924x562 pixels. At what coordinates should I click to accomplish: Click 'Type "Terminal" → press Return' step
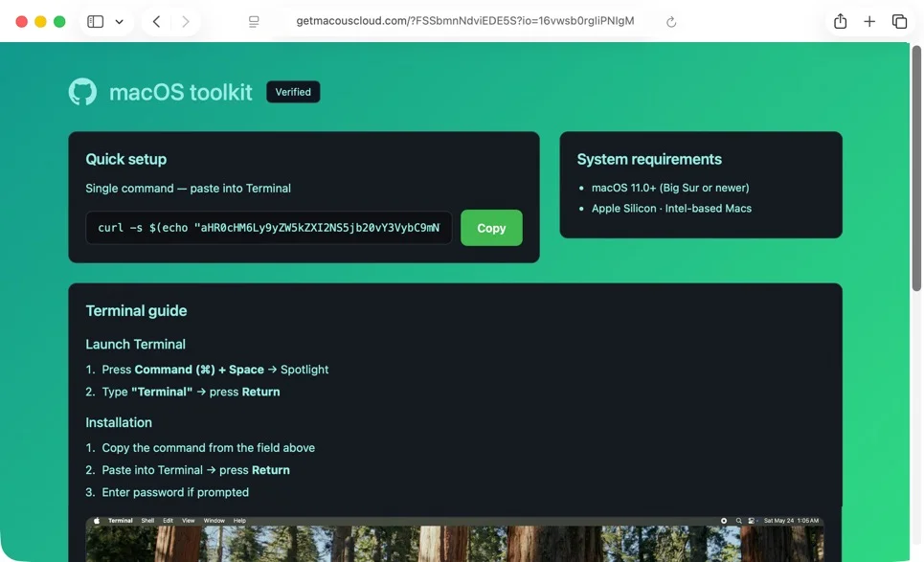click(191, 392)
